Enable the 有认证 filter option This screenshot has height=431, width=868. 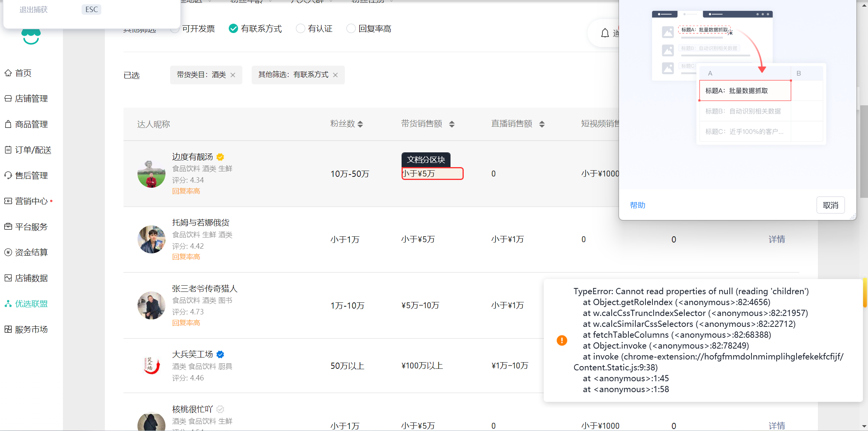point(300,28)
